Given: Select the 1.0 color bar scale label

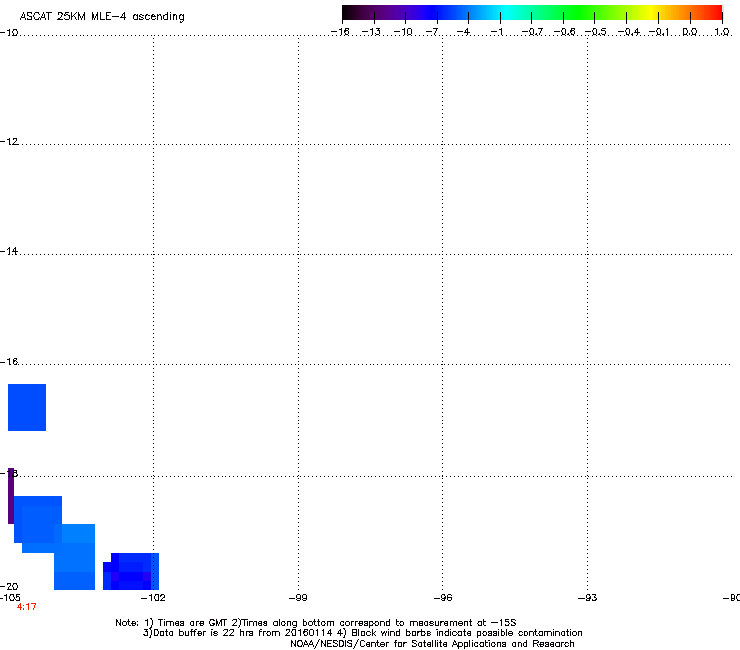Looking at the screenshot, I should (x=722, y=32).
